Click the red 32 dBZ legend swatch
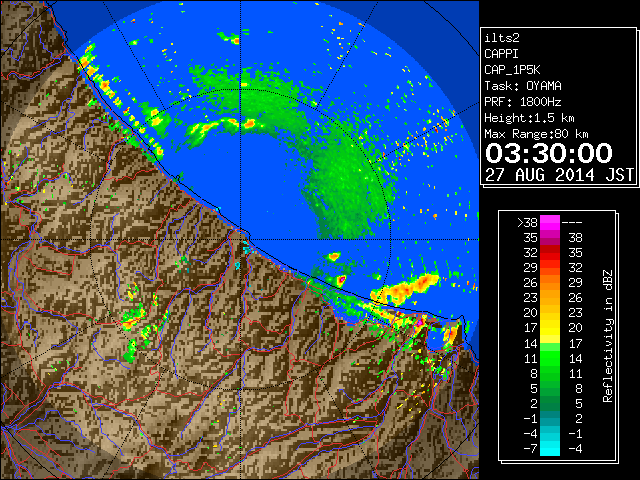The height and width of the screenshot is (480, 640). point(550,253)
